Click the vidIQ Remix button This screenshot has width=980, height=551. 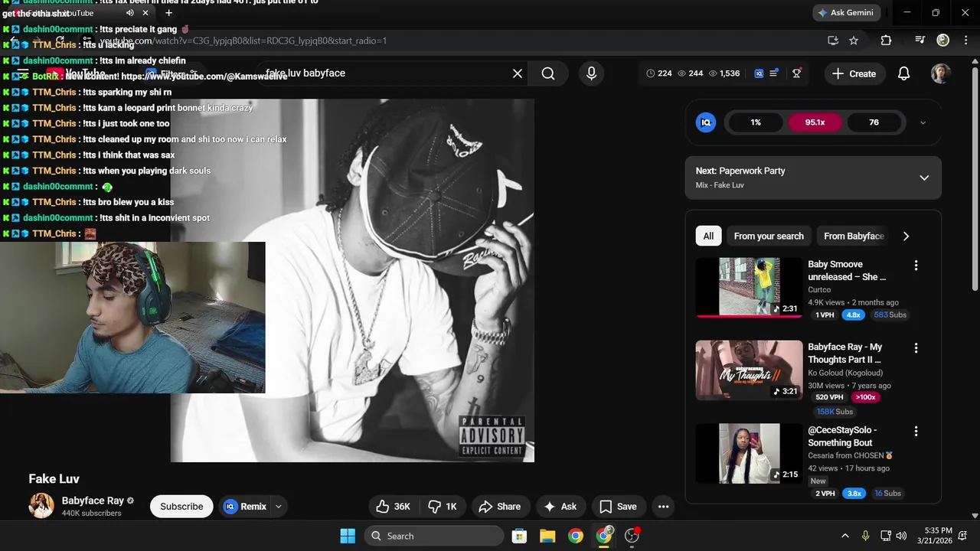tap(245, 507)
